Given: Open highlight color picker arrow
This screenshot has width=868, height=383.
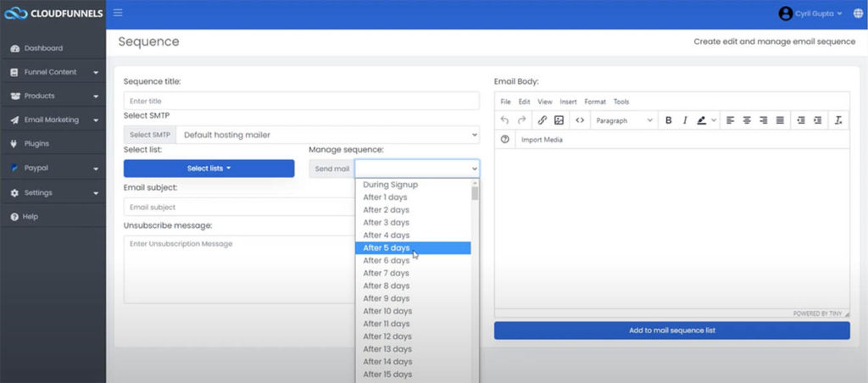Looking at the screenshot, I should 714,120.
